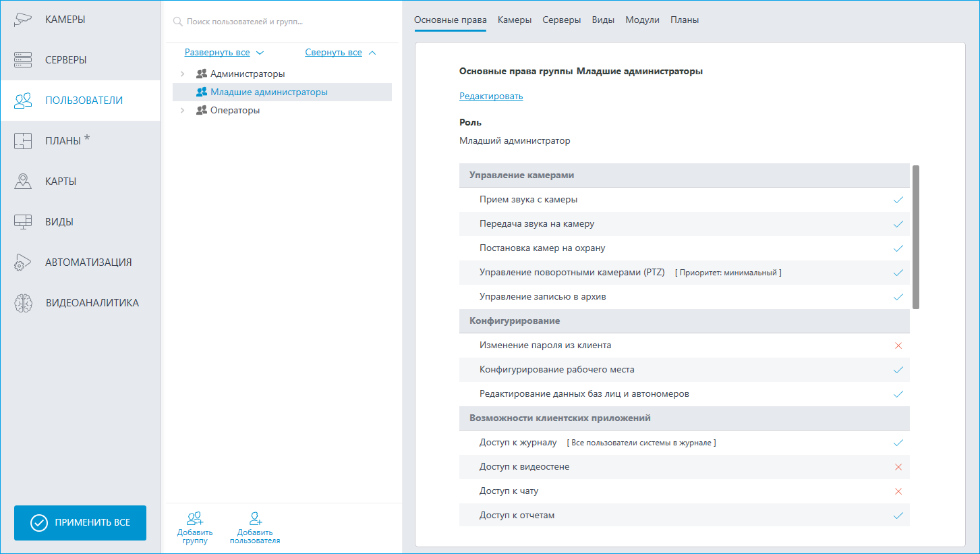
Task: Click the Младший администратор role value
Action: click(x=515, y=141)
